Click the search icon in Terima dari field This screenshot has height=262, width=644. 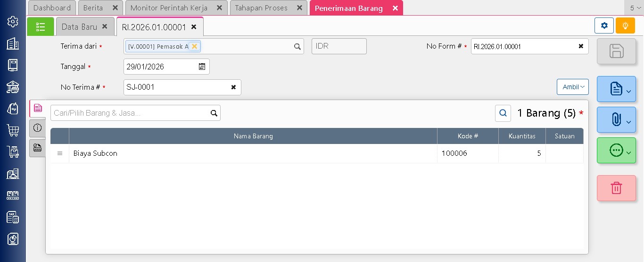click(x=297, y=46)
